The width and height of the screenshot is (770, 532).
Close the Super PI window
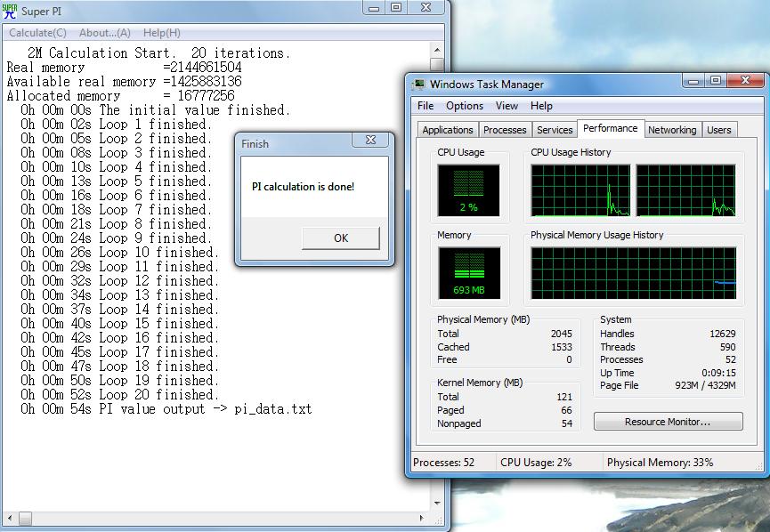426,8
